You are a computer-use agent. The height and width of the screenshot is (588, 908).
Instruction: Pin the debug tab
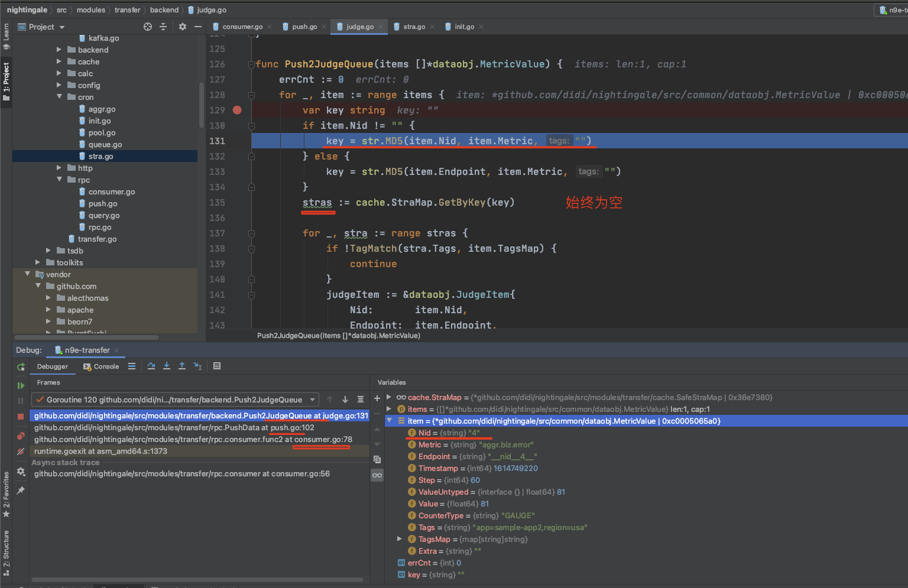[x=21, y=490]
